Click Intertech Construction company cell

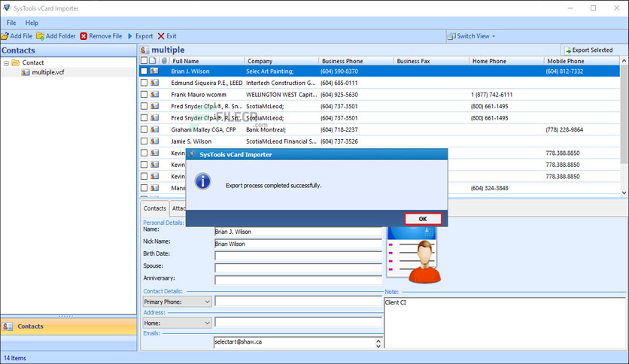[x=281, y=83]
